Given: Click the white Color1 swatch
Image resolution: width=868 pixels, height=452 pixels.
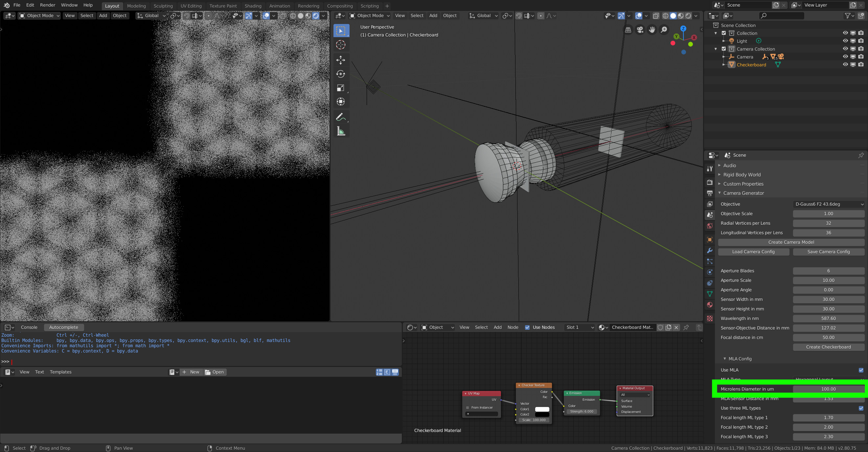Looking at the screenshot, I should (542, 409).
